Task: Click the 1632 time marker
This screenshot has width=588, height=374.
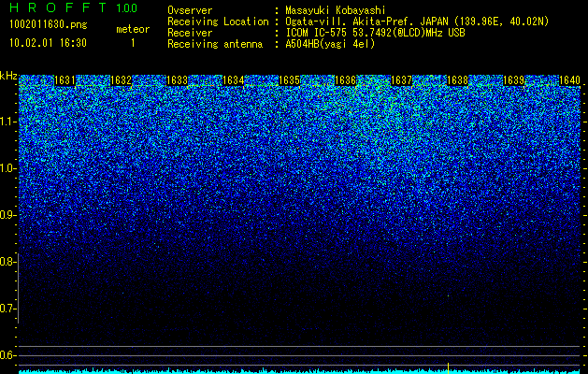Action: tap(122, 80)
